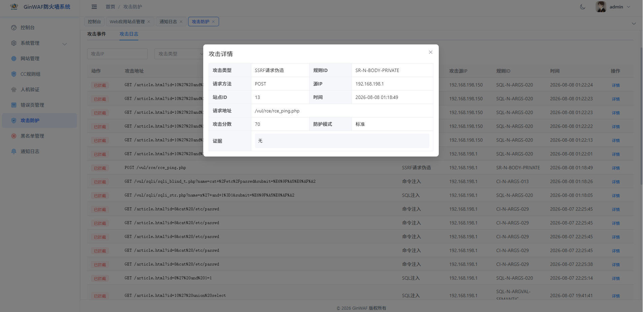Click the 时间 column header

coord(555,71)
